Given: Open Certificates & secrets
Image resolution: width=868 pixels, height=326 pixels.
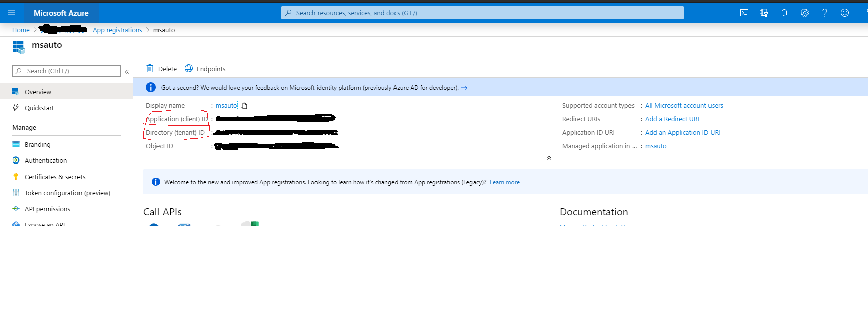Looking at the screenshot, I should coord(66,177).
